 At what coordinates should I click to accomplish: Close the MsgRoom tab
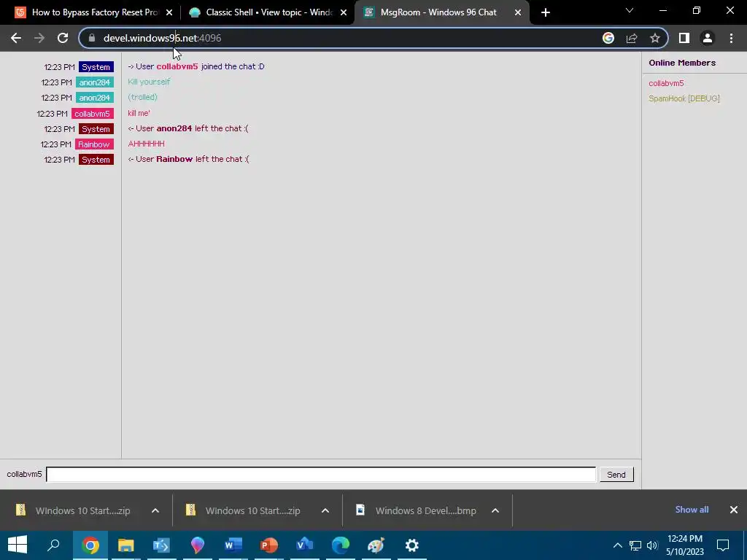click(x=518, y=12)
